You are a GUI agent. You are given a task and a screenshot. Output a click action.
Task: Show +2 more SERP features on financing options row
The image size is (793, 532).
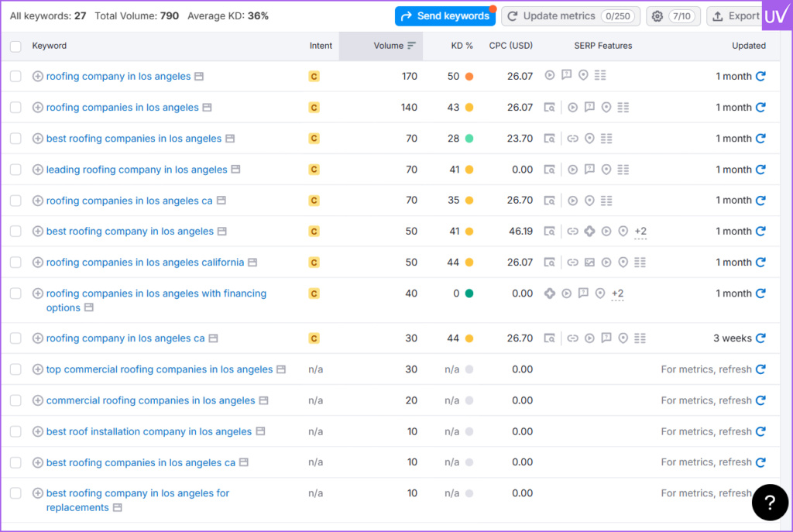[x=617, y=293]
